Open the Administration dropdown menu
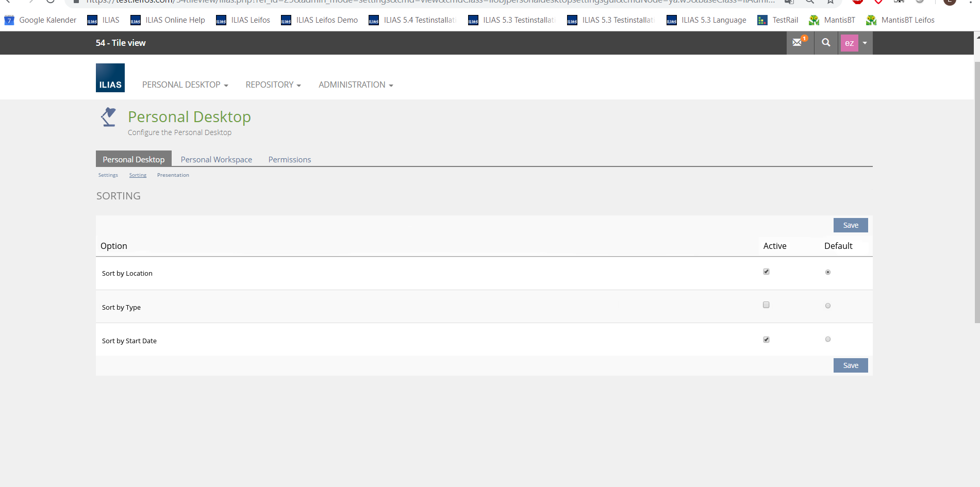The image size is (980, 487). point(356,85)
